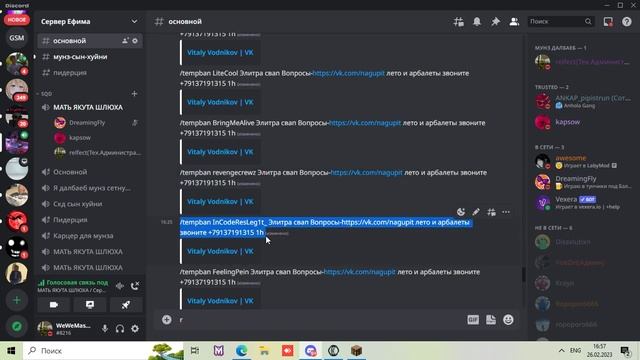Screen dimensions: 640x360
Task: Open vk.com/nagupit link in LiteCool message
Action: click(x=348, y=73)
